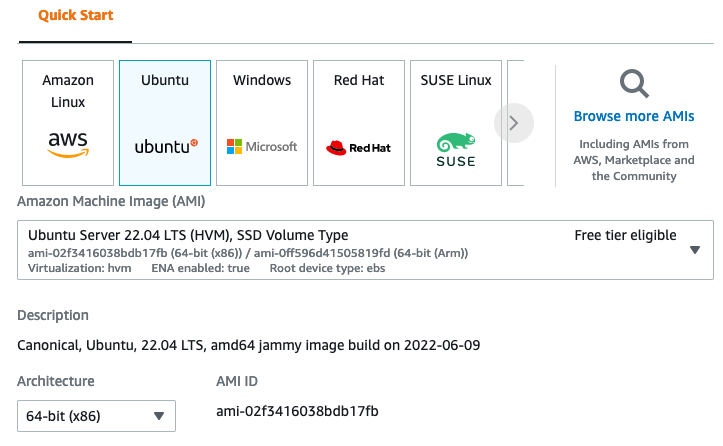Select the Amazon Linux AMI card
Screen dimensions: 723x446
pos(68,123)
